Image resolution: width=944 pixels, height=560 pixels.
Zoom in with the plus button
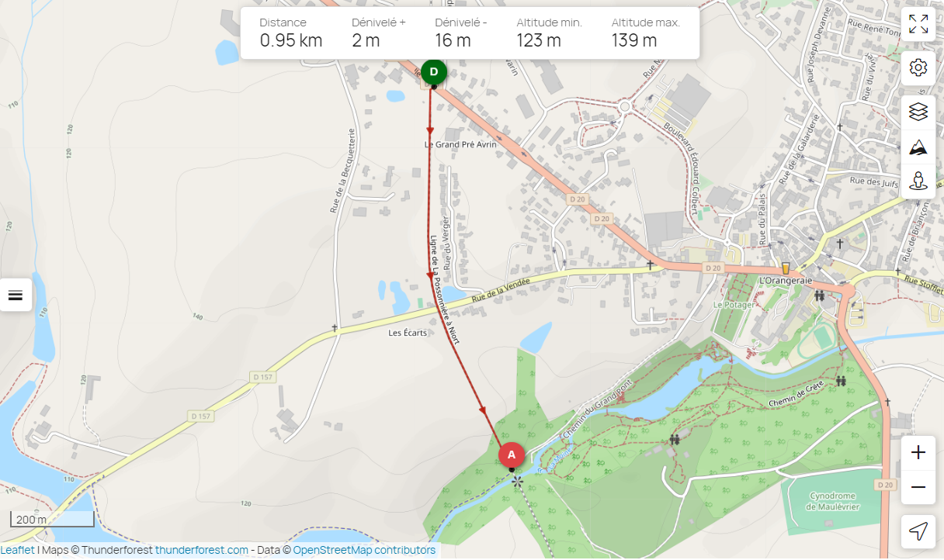click(x=918, y=452)
